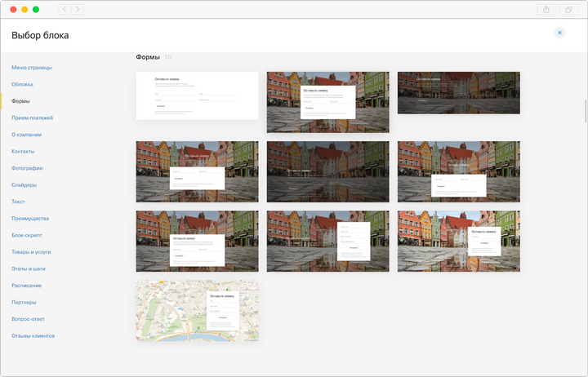The width and height of the screenshot is (588, 377).
Task: Open the Блок-скрипт category
Action: click(x=28, y=235)
